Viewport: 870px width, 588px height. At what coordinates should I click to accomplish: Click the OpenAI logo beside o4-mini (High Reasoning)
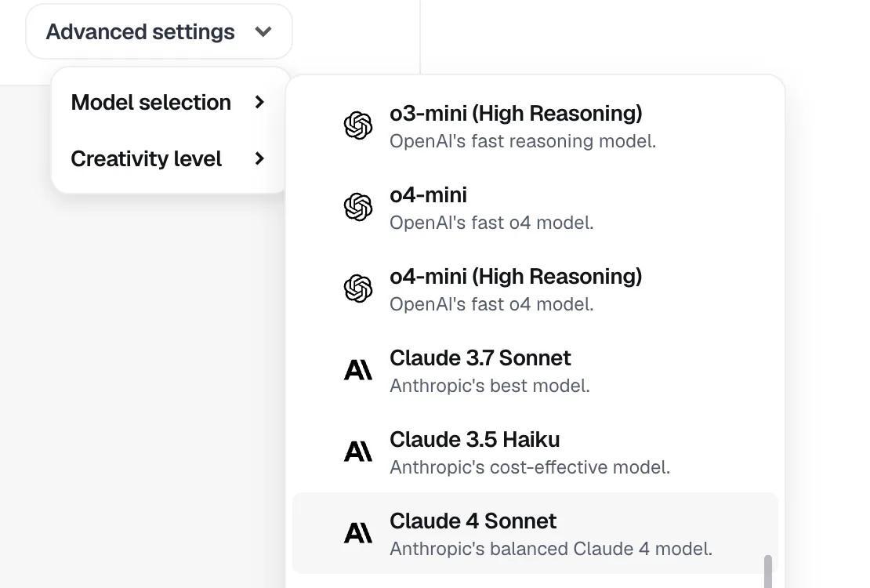tap(358, 289)
